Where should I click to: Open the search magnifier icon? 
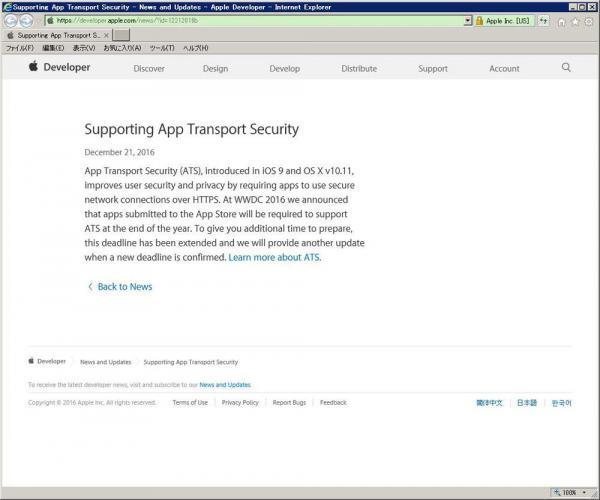(x=566, y=67)
